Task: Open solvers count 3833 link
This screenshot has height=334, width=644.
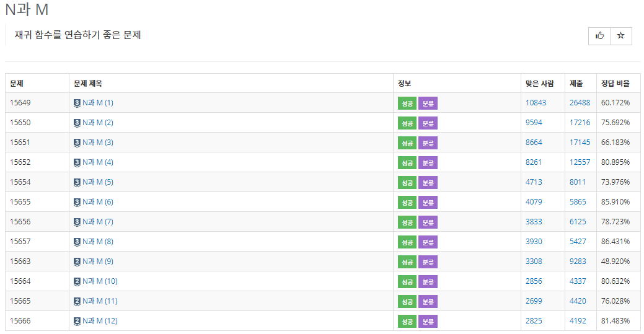Action: point(534,221)
